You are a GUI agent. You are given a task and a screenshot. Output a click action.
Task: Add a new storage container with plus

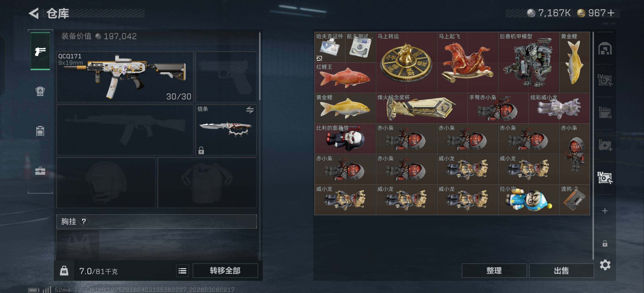pos(605,211)
